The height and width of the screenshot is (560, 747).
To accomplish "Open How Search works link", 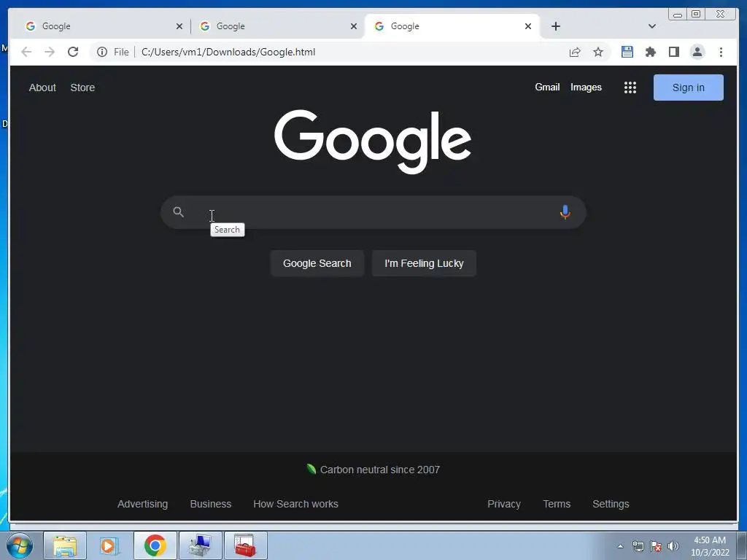I will click(x=296, y=504).
